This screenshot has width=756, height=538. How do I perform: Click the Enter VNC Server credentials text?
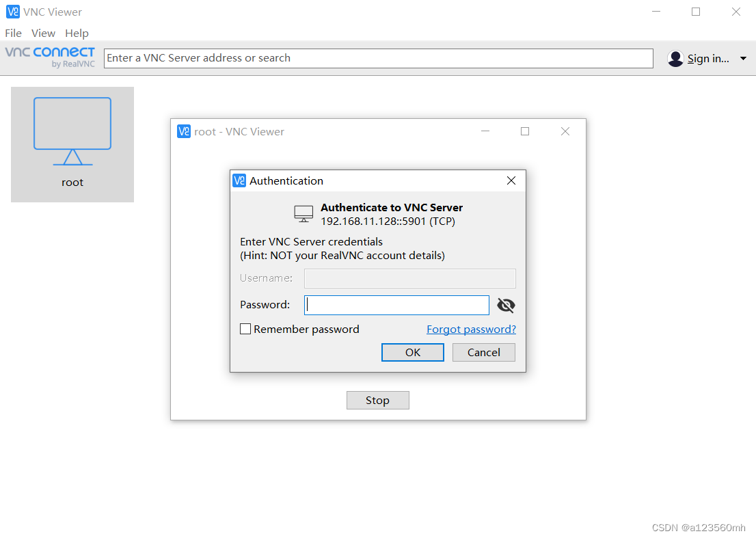pyautogui.click(x=311, y=241)
